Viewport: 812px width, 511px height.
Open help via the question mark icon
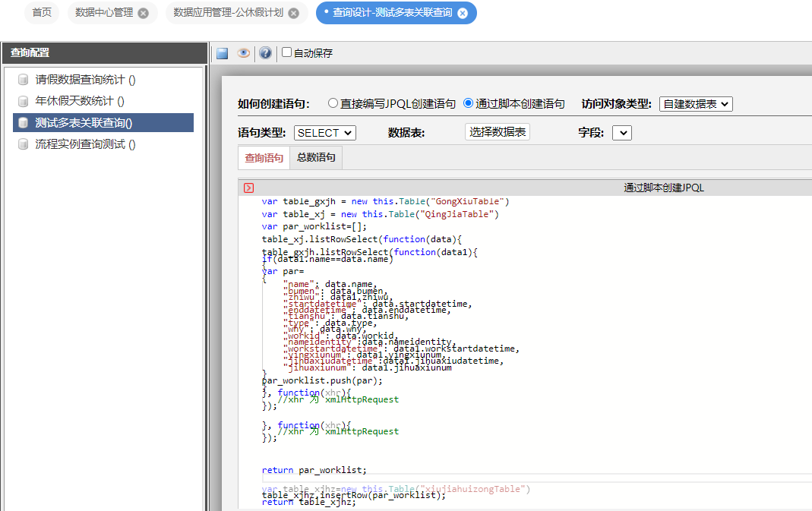coord(265,53)
